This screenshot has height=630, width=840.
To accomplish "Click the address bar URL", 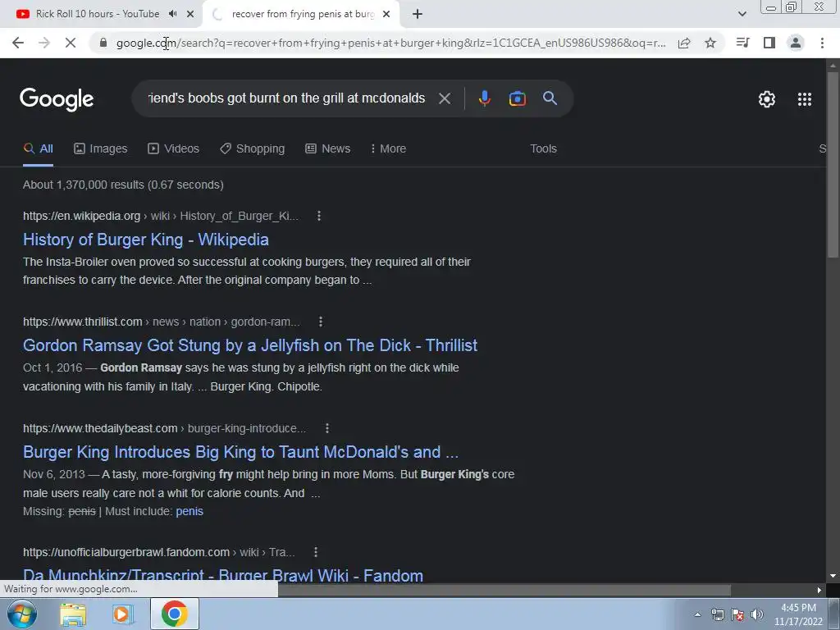I will click(x=391, y=43).
